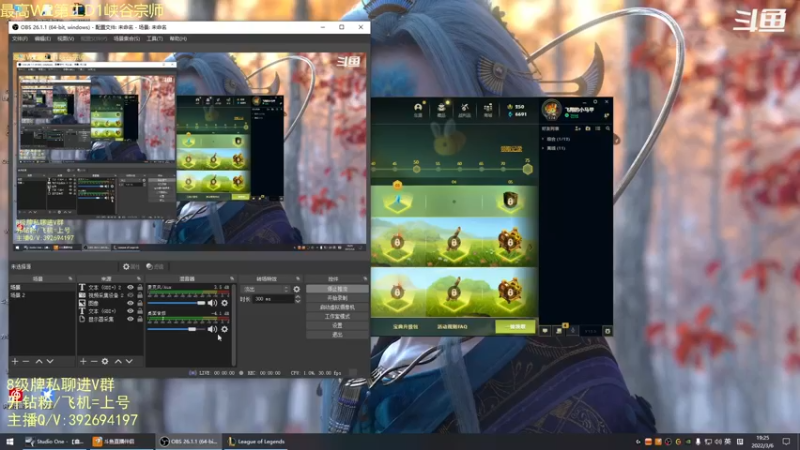The image size is (800, 450).
Task: Pop out the 混音器 dock panel
Action: (x=232, y=279)
